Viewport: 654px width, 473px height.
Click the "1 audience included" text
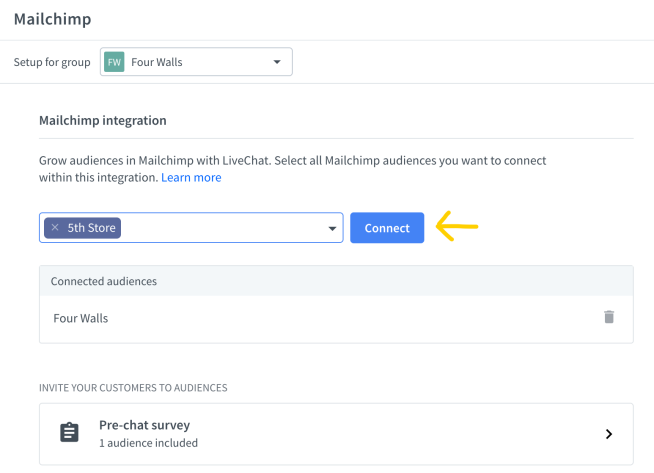point(148,443)
